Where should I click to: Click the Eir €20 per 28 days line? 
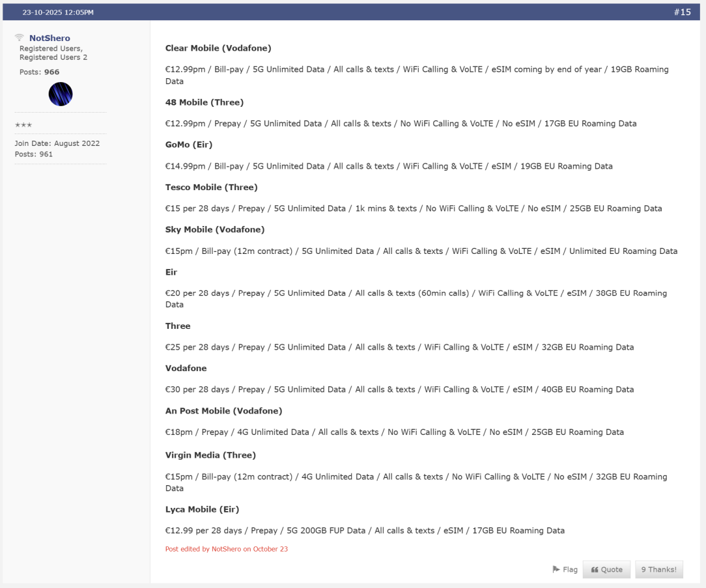pyautogui.click(x=416, y=299)
